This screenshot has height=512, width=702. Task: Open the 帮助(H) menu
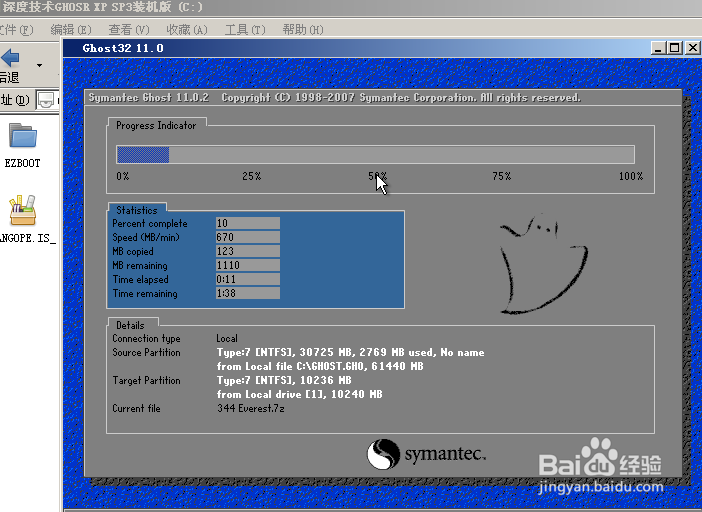point(303,30)
